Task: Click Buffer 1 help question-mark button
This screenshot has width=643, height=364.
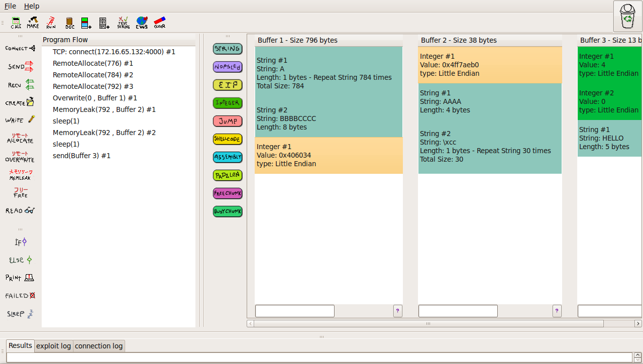Action: [398, 311]
